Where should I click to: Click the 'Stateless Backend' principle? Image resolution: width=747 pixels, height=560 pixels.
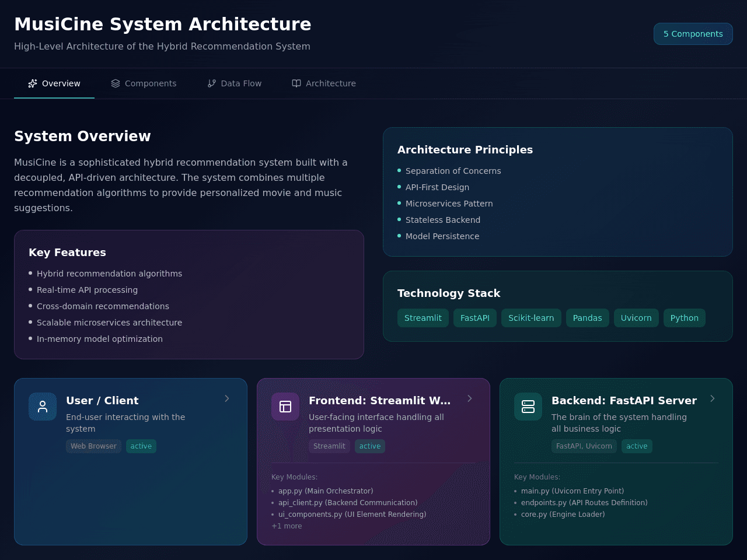pyautogui.click(x=443, y=220)
